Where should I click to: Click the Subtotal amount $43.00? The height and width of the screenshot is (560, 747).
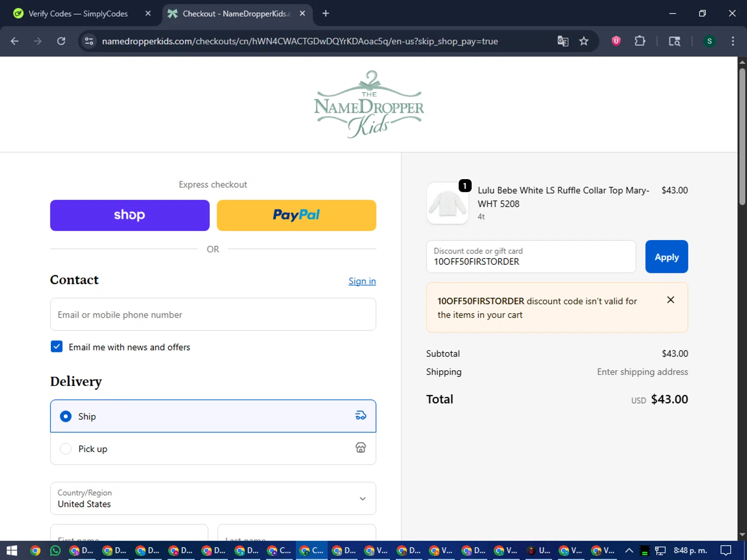[x=675, y=353]
